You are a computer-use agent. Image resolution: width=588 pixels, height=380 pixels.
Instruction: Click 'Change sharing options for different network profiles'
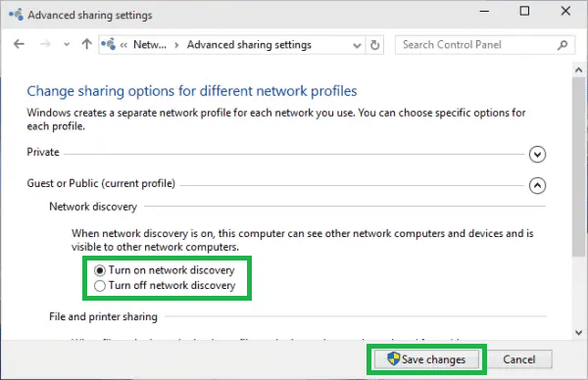coord(192,91)
